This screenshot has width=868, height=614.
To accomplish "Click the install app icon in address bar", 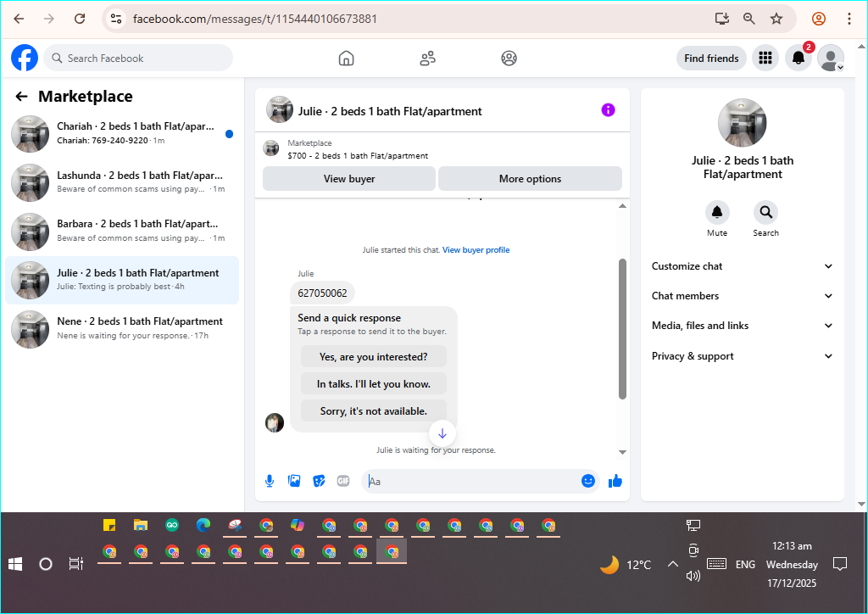I will [x=722, y=19].
